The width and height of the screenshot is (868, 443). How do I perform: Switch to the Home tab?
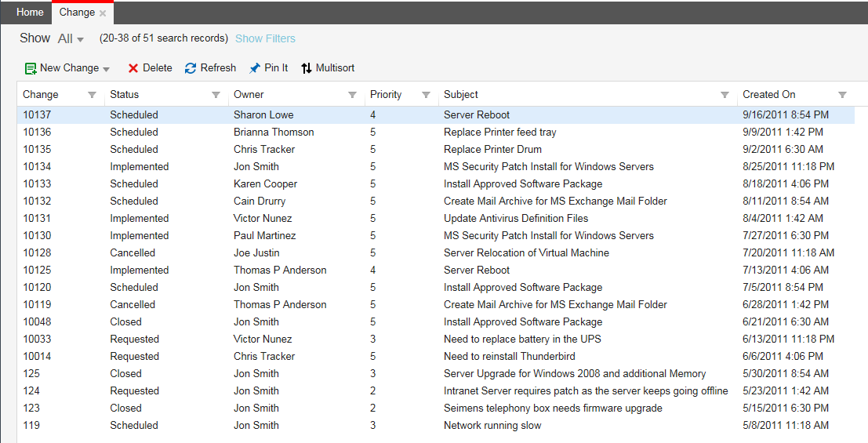(30, 13)
